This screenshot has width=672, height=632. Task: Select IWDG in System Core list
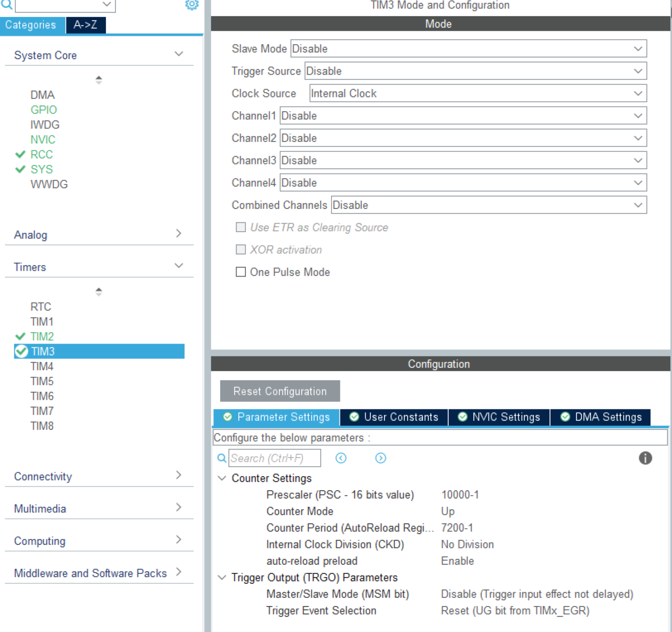(45, 125)
